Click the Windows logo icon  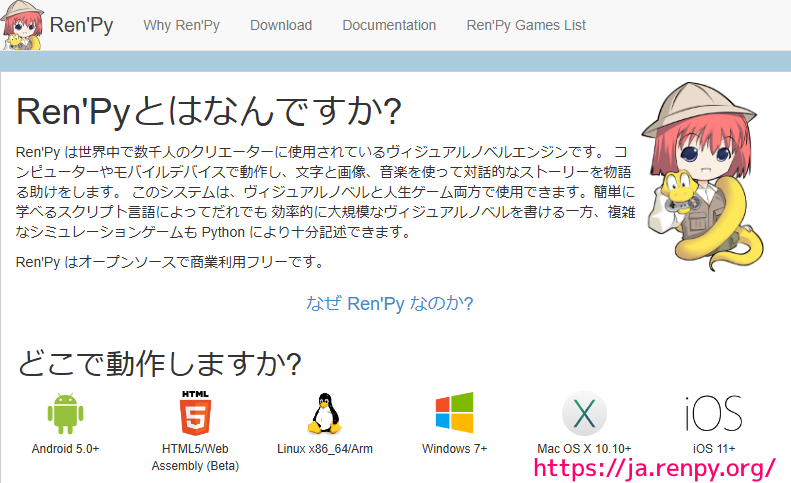coord(455,413)
